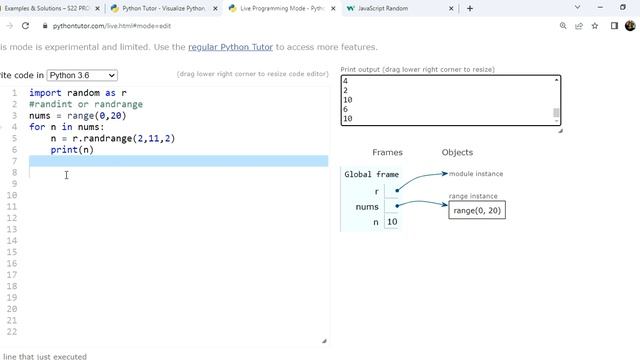This screenshot has height=360, width=640.
Task: Close the JavaScript Random tab
Action: [451, 8]
